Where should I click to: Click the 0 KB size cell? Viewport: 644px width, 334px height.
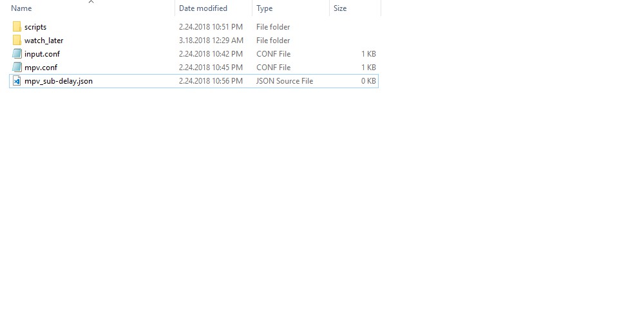pos(368,81)
